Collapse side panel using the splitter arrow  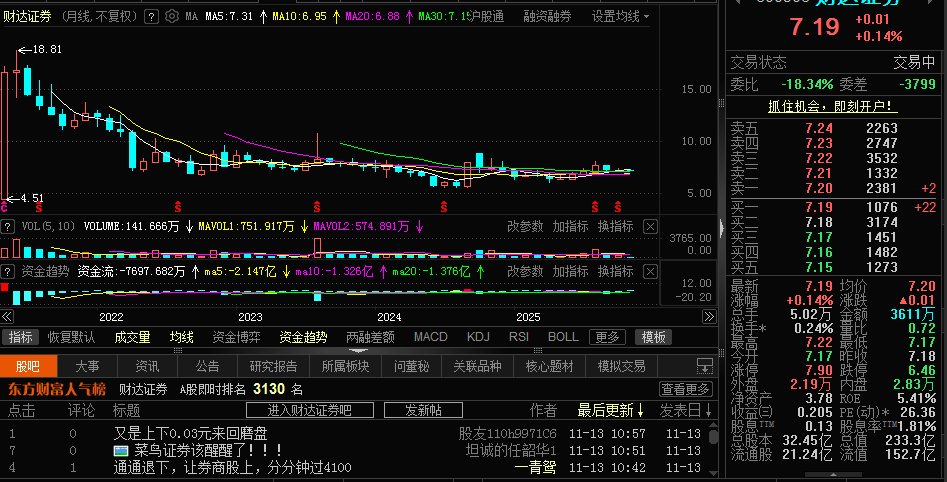click(722, 228)
